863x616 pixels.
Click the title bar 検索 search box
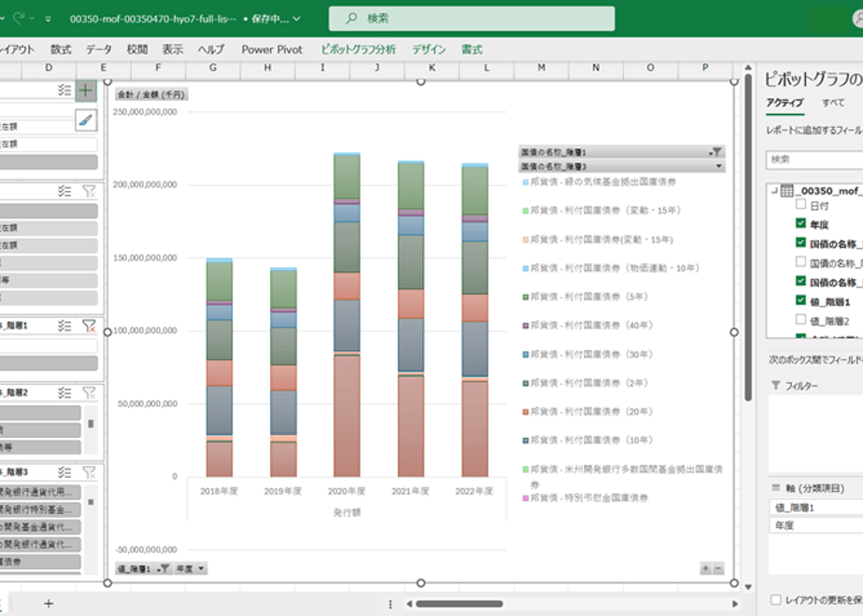pos(472,18)
